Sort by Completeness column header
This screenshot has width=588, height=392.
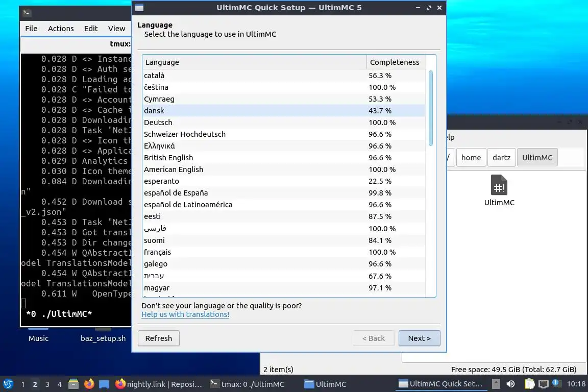coord(396,62)
